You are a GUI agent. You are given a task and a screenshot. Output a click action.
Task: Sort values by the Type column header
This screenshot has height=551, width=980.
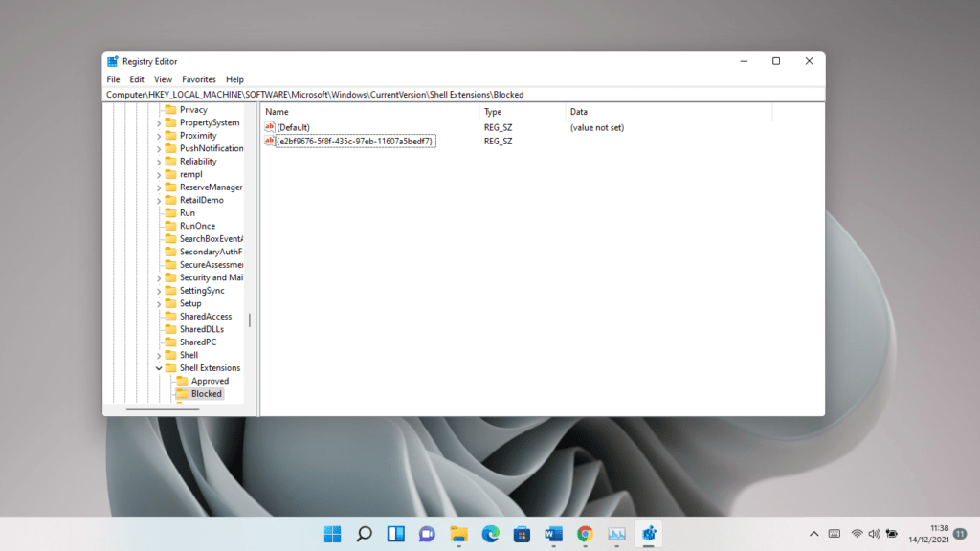click(498, 111)
